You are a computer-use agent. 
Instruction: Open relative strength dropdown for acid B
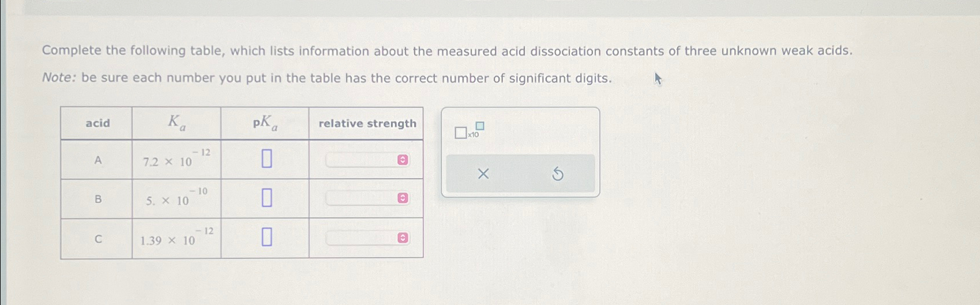367,198
